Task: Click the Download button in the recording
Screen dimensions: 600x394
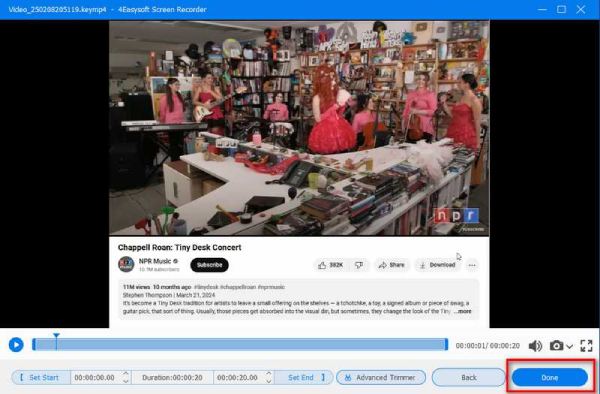Action: pyautogui.click(x=437, y=265)
